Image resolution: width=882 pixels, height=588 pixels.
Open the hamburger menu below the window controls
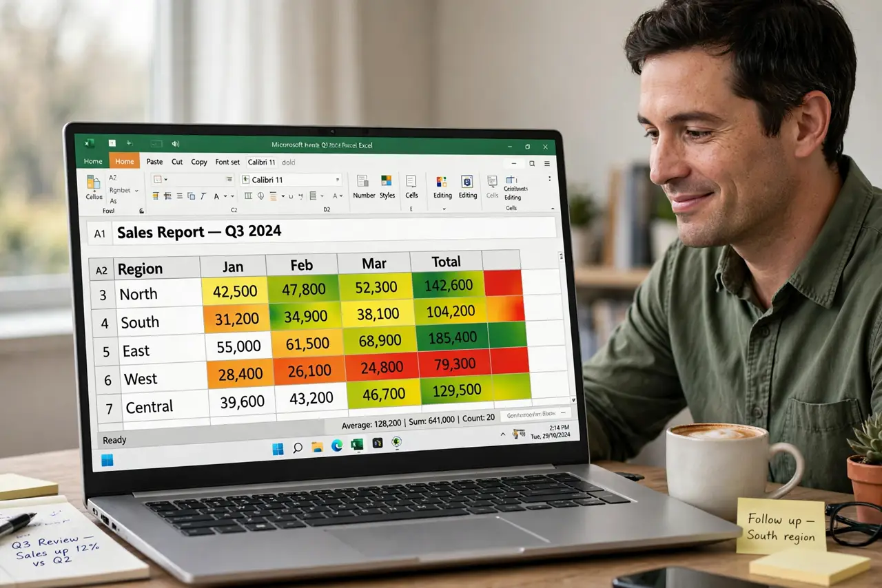547,164
